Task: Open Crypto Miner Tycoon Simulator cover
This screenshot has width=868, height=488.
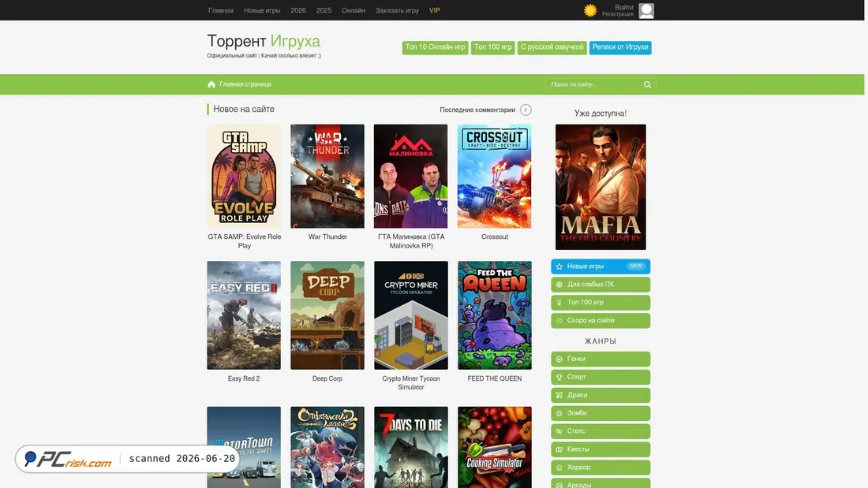Action: pos(411,315)
